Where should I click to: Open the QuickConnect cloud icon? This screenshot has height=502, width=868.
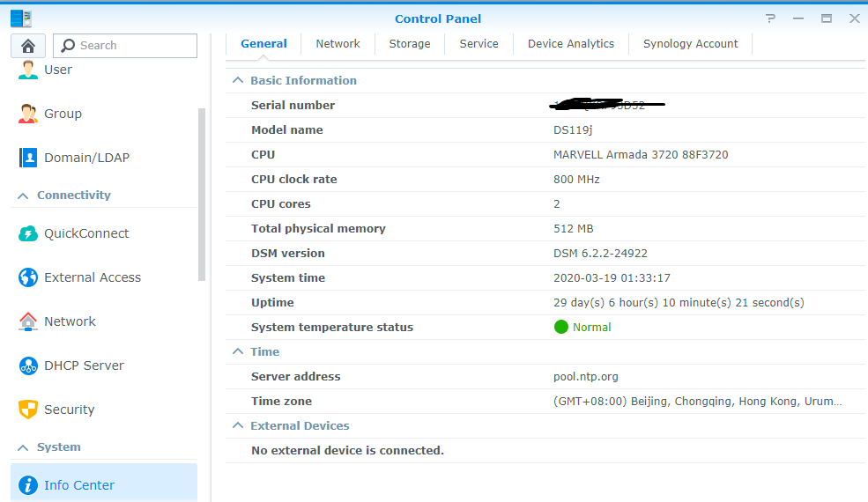[27, 233]
